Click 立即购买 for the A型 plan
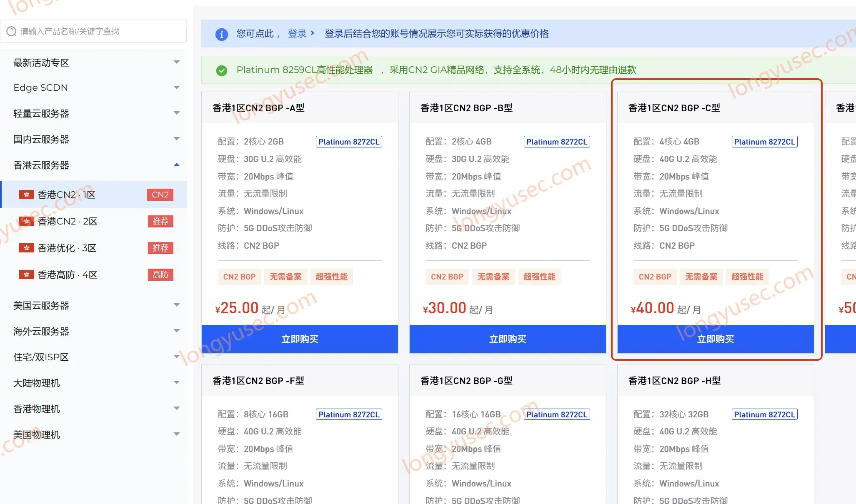 pyautogui.click(x=300, y=339)
